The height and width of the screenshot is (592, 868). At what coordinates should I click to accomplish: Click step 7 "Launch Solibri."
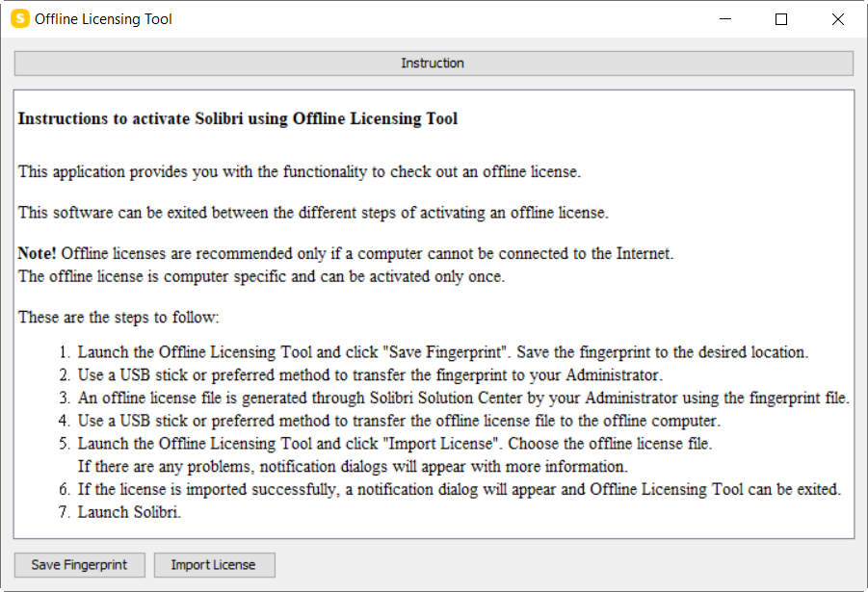[129, 512]
